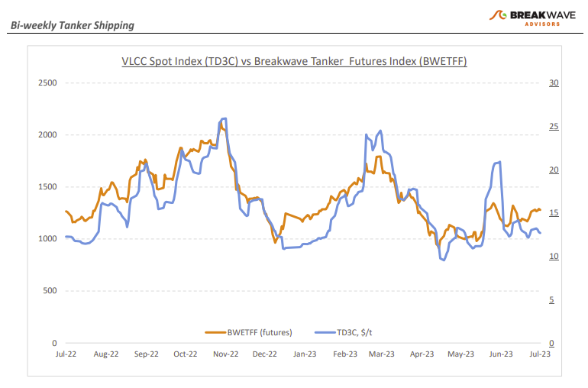Screen dimensions: 588x388
Task: Click the Jul-22 date label
Action: click(66, 354)
